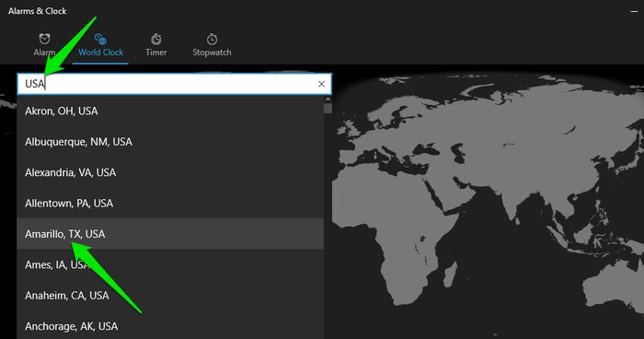Click the alarm clock icon

point(44,39)
